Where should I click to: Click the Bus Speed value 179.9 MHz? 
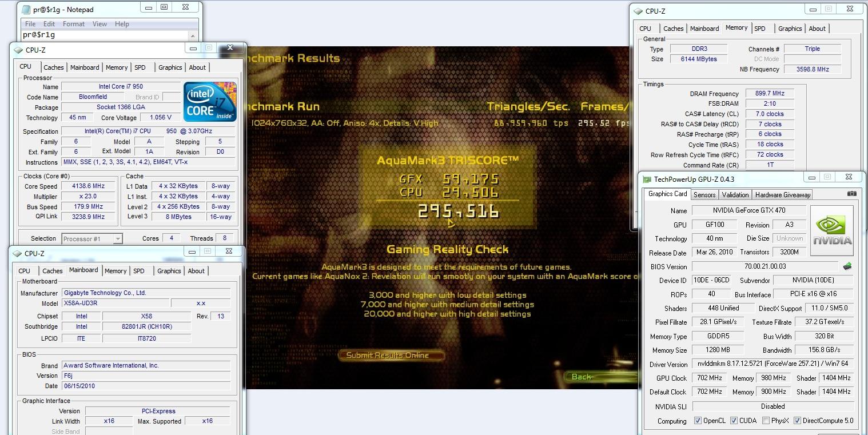(89, 207)
